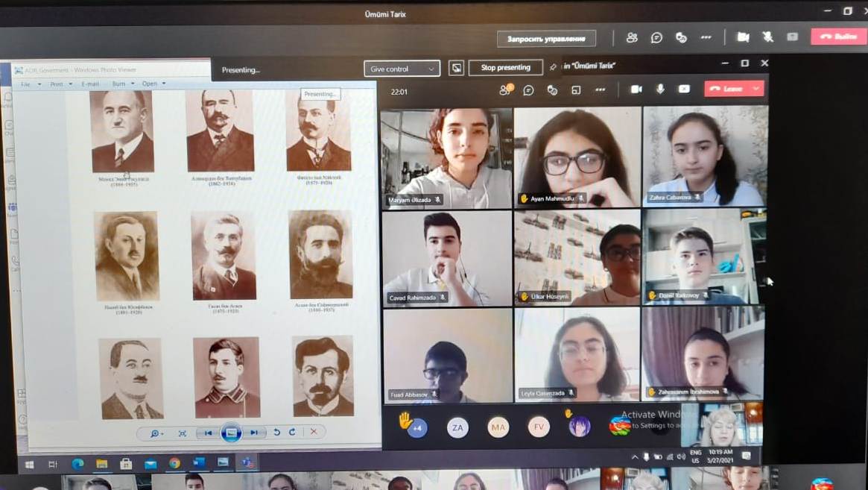Open reactions in the outer Teams toolbar
Viewport: 868px width, 490px height.
tap(681, 38)
